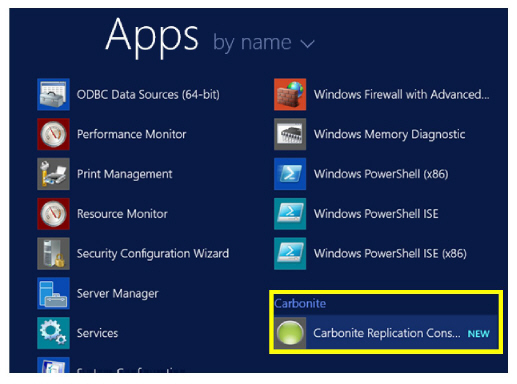Expand the 'by name' sort chevron
The width and height of the screenshot is (517, 384).
(x=307, y=44)
